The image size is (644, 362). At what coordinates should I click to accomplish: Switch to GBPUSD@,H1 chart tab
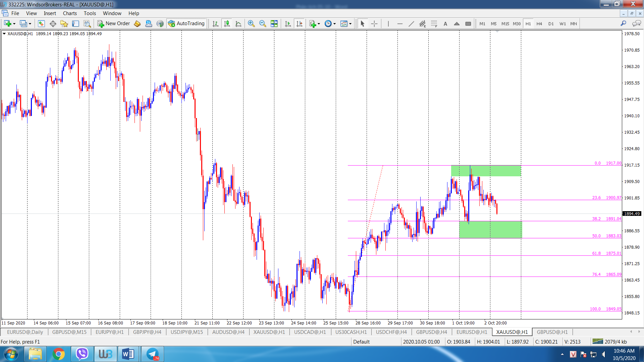click(x=552, y=332)
